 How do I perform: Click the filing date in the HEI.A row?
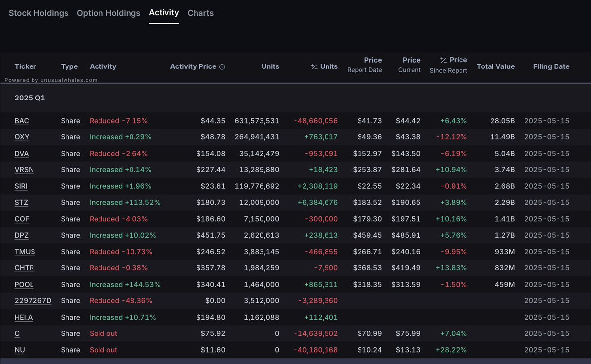(x=547, y=317)
